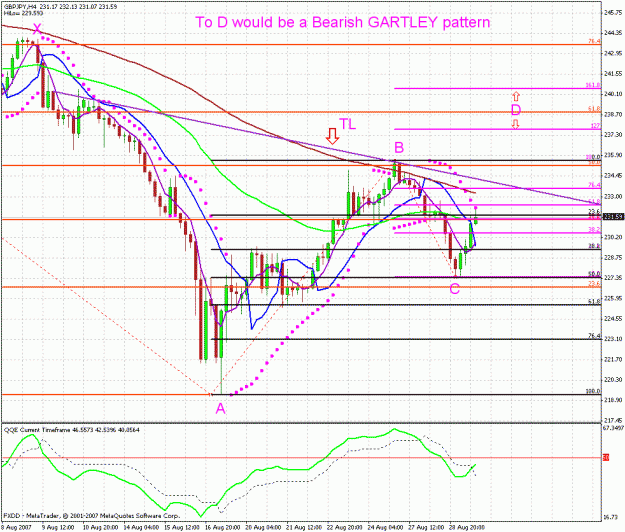Click the 244.35 price axis label

[613, 33]
